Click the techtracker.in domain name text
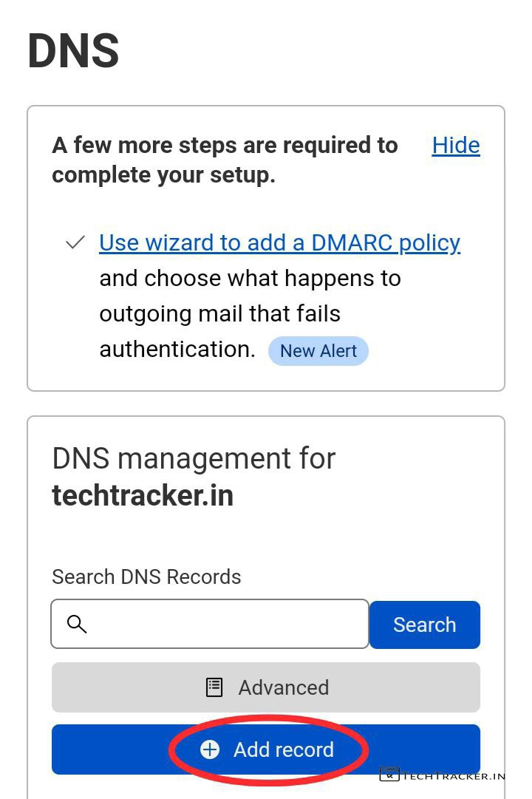532x799 pixels. pyautogui.click(x=143, y=495)
